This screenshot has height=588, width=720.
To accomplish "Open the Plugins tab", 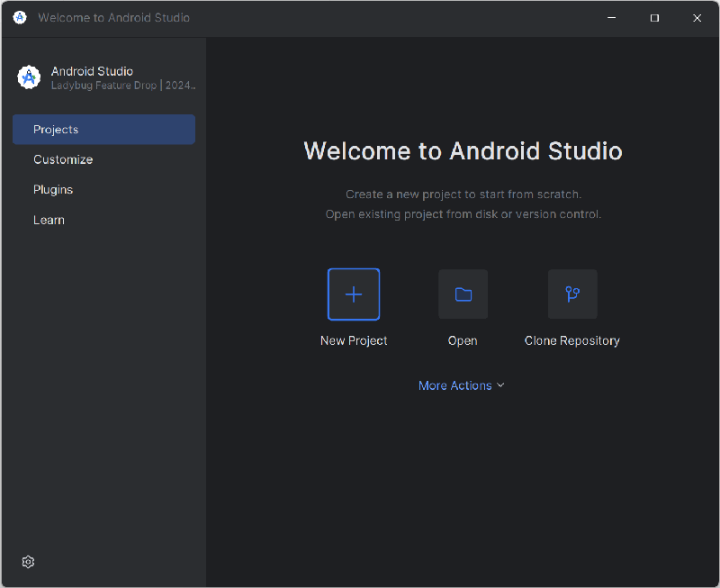I will [x=103, y=190].
